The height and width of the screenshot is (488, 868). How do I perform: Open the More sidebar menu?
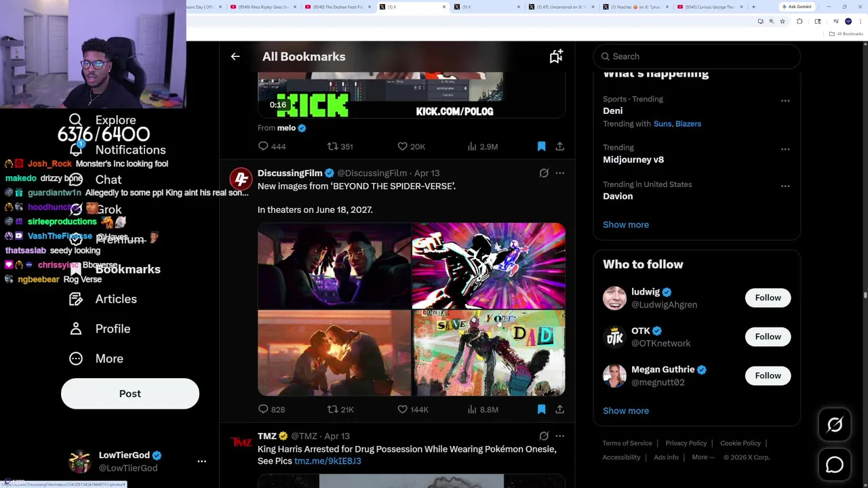pos(96,359)
